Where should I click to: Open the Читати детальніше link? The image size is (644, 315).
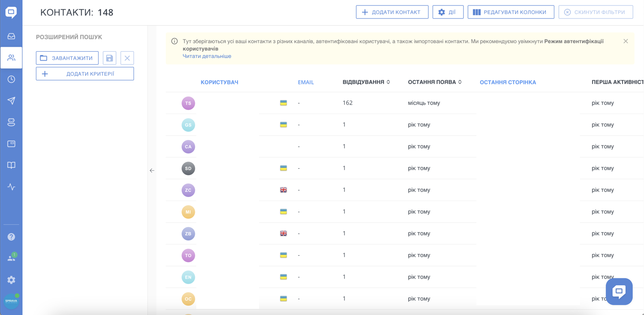207,56
